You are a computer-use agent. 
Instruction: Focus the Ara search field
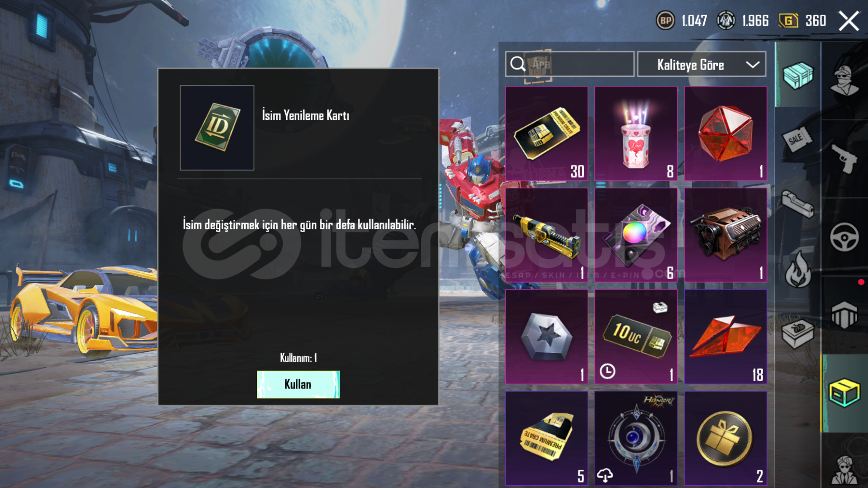570,64
